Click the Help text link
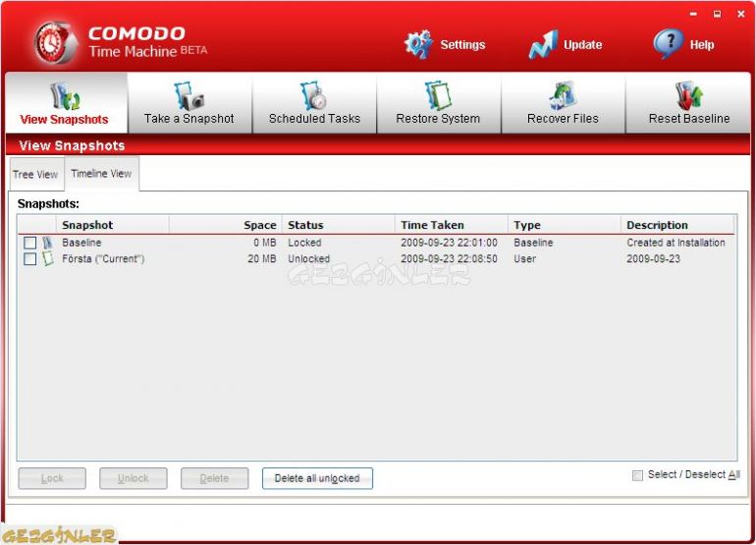 702,45
